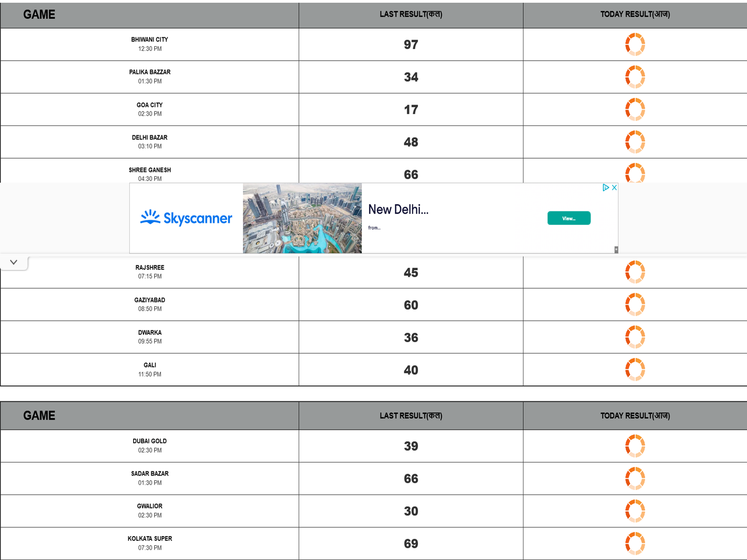Click the city aerial photo thumbnail
The width and height of the screenshot is (747, 560).
(302, 218)
